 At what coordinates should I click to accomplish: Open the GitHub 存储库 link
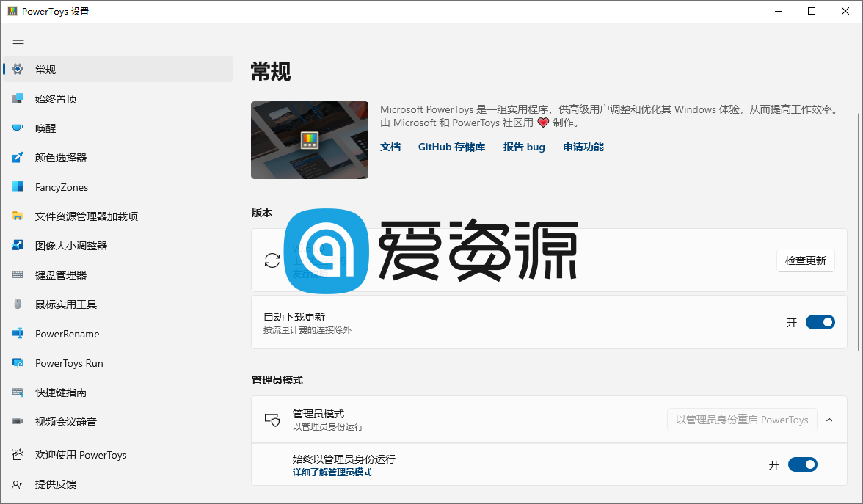click(x=451, y=147)
